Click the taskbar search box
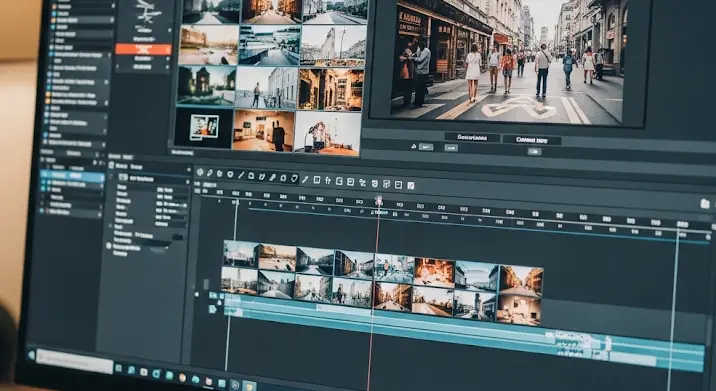The width and height of the screenshot is (716, 391). (75, 361)
